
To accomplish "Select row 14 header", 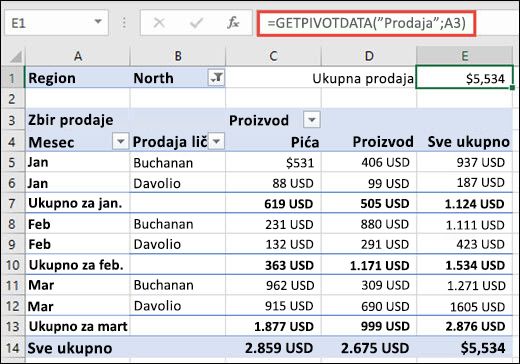I will tap(12, 348).
